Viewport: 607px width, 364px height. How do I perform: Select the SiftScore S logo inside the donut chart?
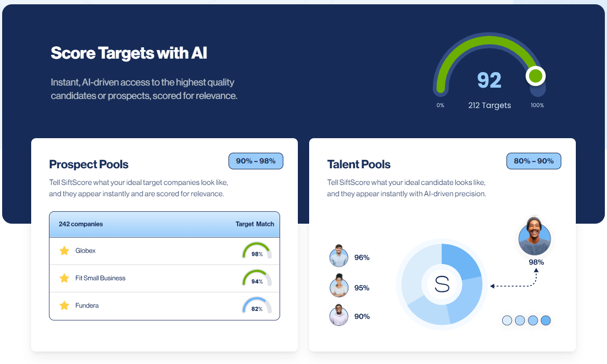click(x=441, y=284)
